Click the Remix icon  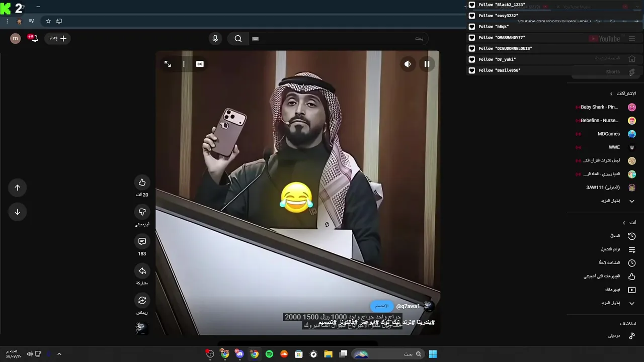(142, 301)
